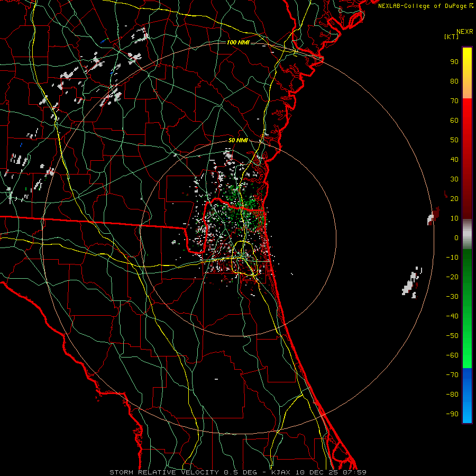Click the 90 value on the color scale
Viewport: 476px width, 476px height.
(x=454, y=62)
